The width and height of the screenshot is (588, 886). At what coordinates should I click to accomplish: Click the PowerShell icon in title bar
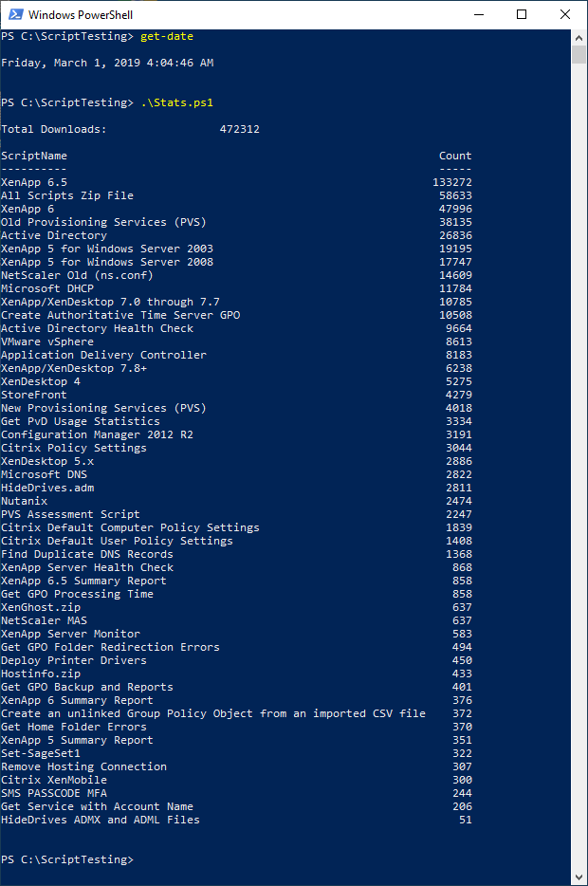tap(13, 14)
